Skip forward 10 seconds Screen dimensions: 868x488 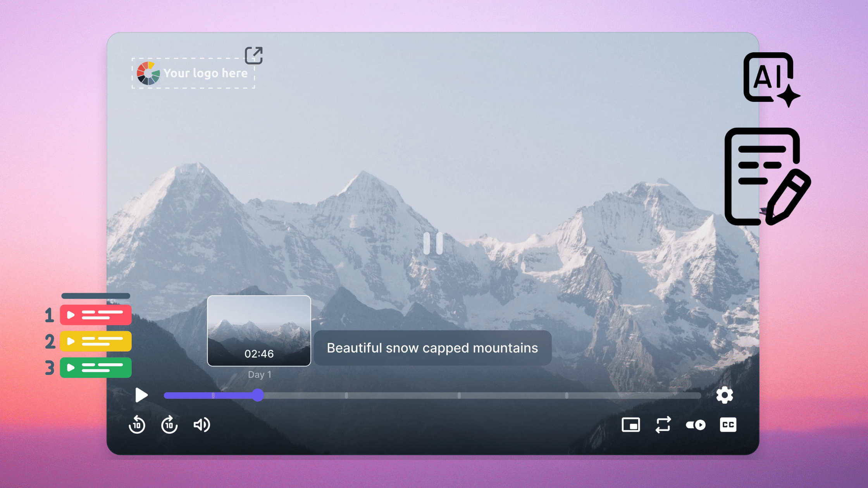click(169, 425)
